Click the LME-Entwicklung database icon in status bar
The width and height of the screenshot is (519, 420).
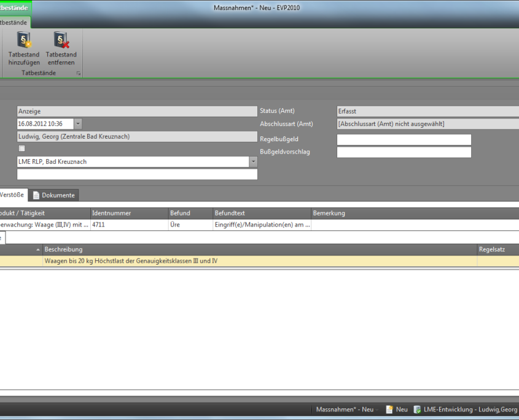(x=417, y=410)
